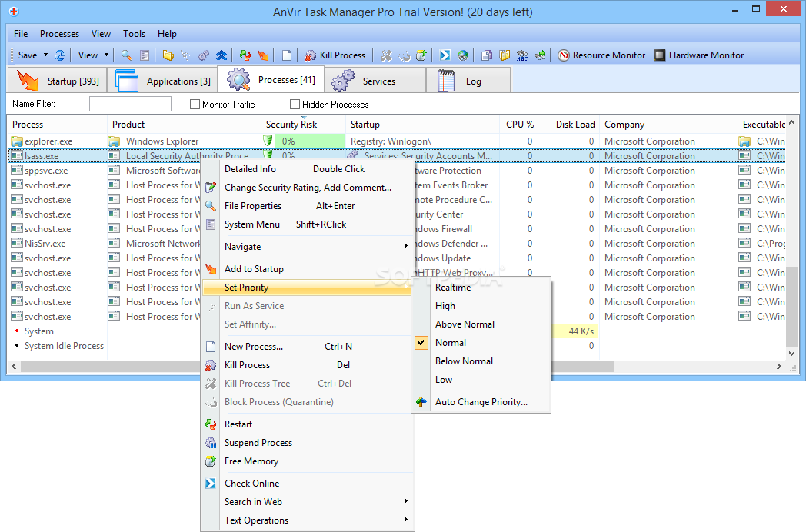Click the green-red restart toolbar icon
Screen dimensions: 806x532
245,55
